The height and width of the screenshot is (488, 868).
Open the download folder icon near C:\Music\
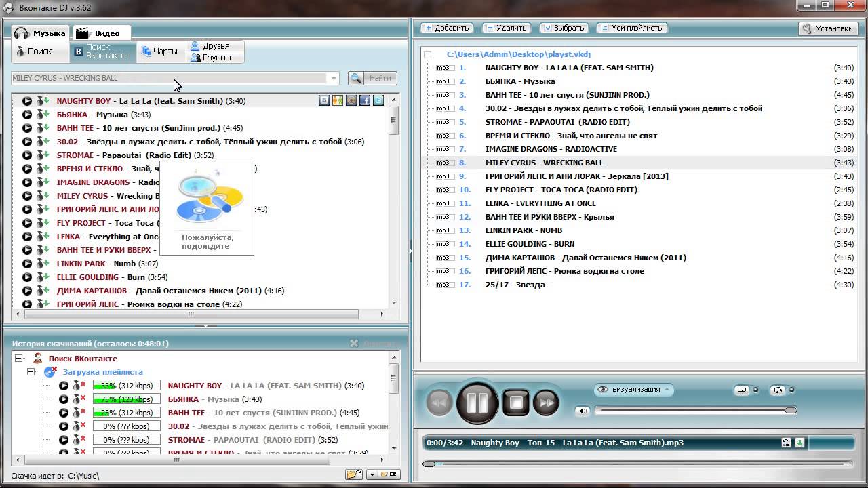(353, 474)
